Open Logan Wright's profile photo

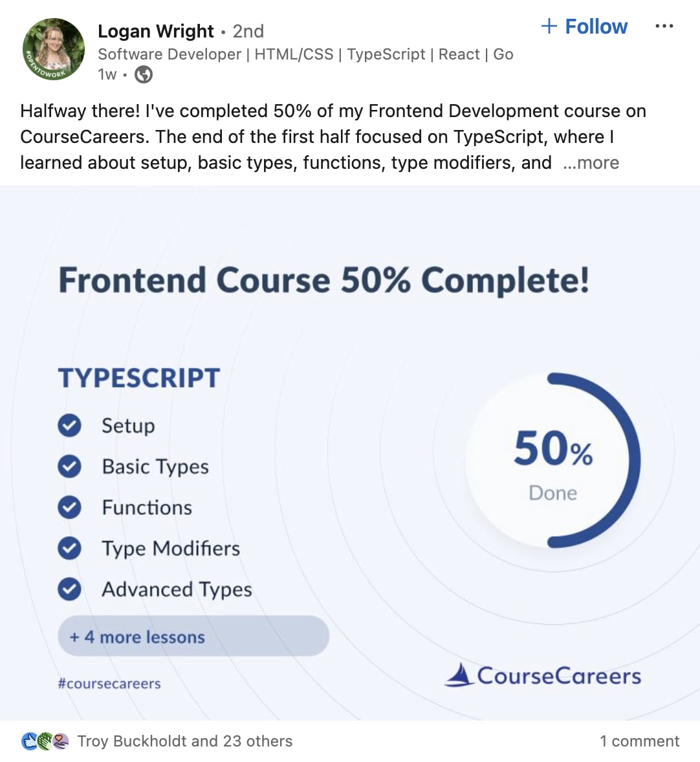coord(54,49)
